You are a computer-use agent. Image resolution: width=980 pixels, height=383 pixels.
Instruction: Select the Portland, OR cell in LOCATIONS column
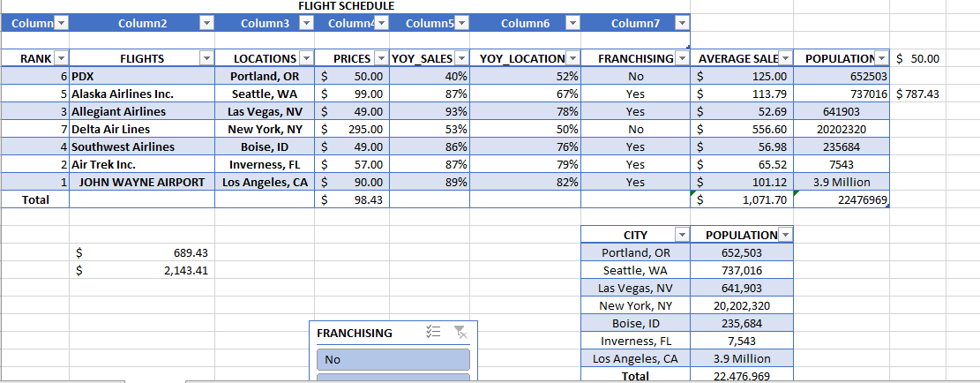[265, 76]
